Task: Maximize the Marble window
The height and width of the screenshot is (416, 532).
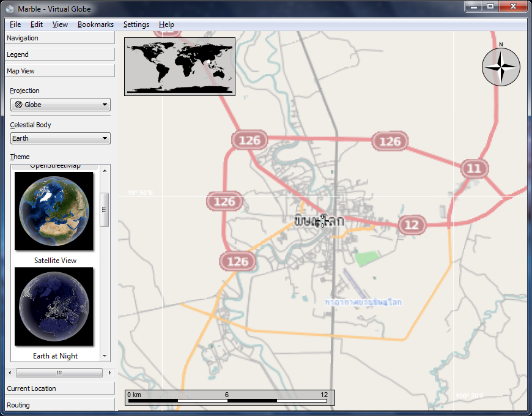Action: 490,7
